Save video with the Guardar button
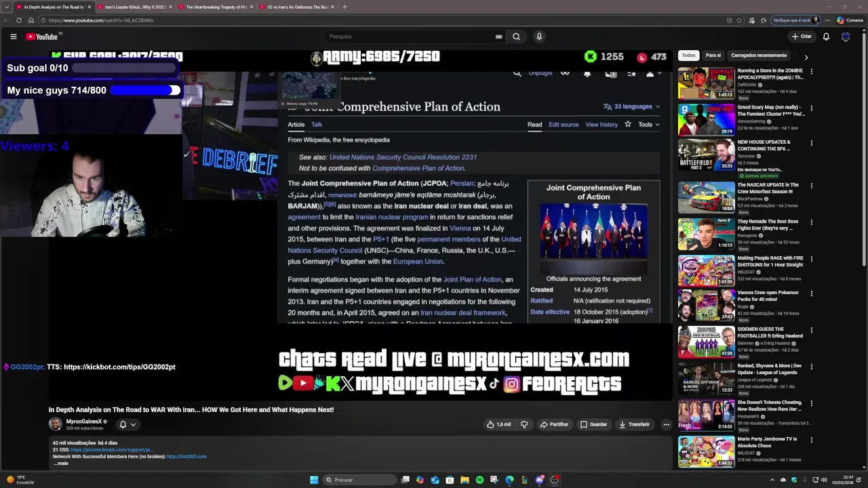The image size is (868, 488). 593,424
